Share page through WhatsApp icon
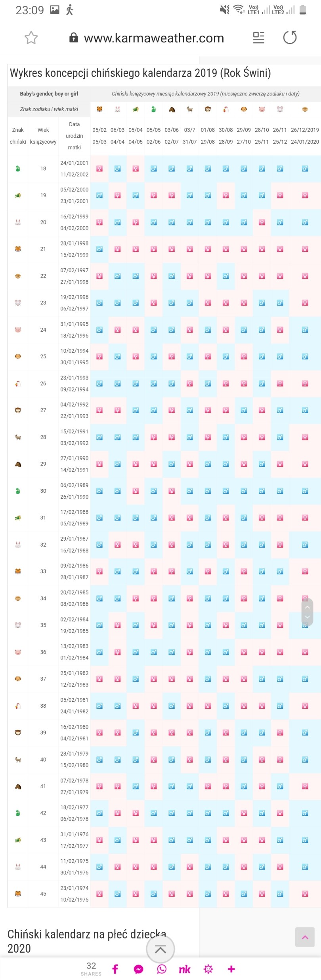The height and width of the screenshot is (980, 321). click(x=162, y=969)
